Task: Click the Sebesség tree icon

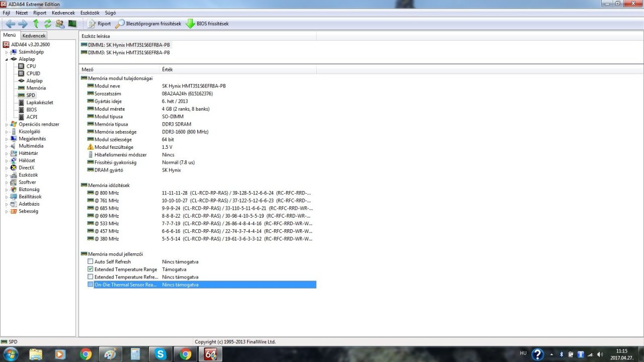Action: click(14, 211)
